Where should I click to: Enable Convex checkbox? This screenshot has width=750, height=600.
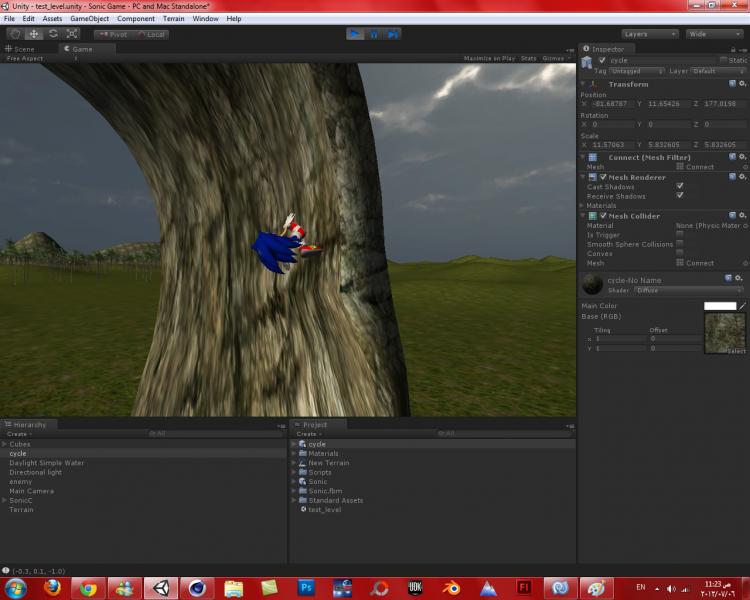pos(680,253)
